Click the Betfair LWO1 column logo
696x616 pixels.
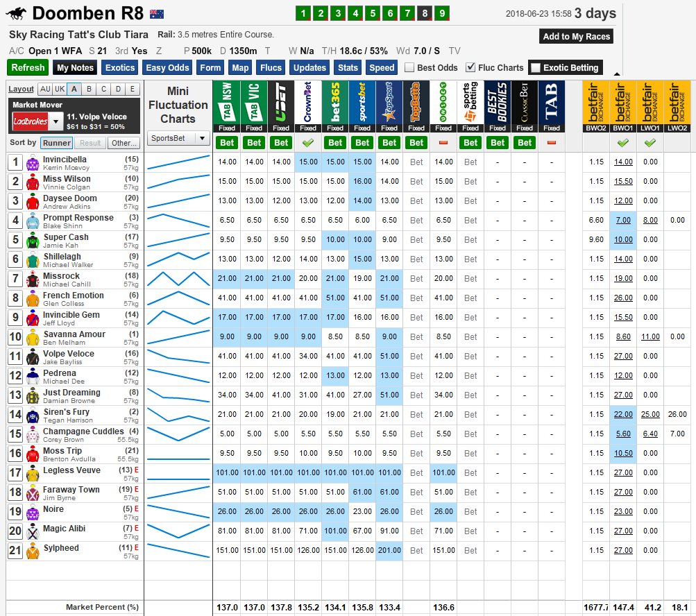pos(650,102)
